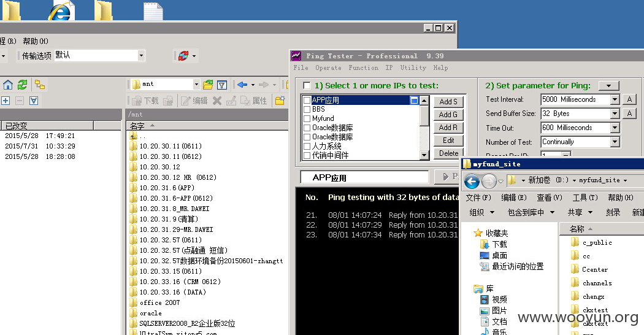Show the directory tree icon in WinSCP

(40, 85)
